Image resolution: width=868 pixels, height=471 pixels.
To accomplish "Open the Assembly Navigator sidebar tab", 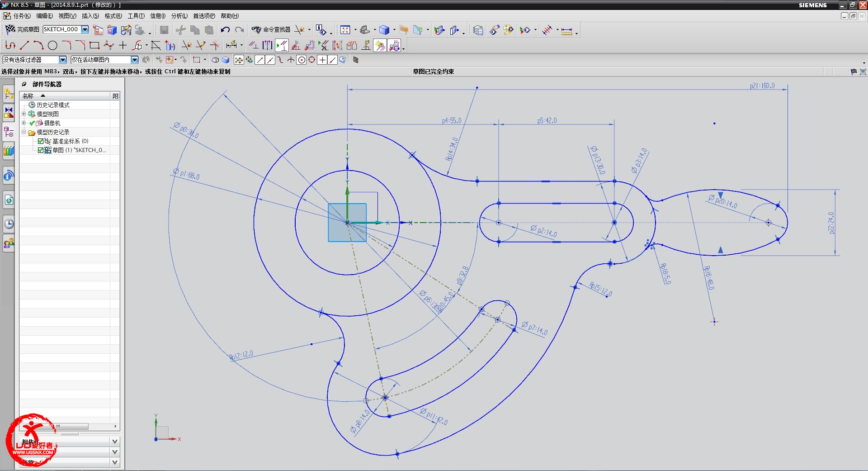I will 9,94.
